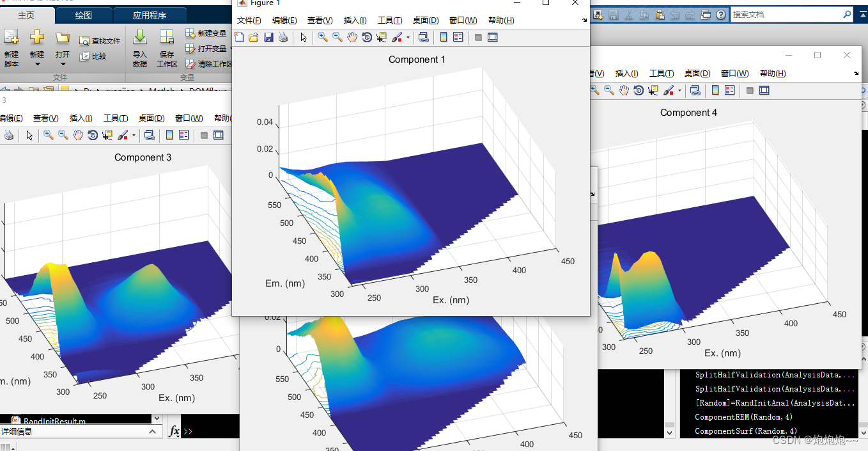868x451 pixels.
Task: Toggle Zoom In tool in Component 3 figure
Action: 49,135
